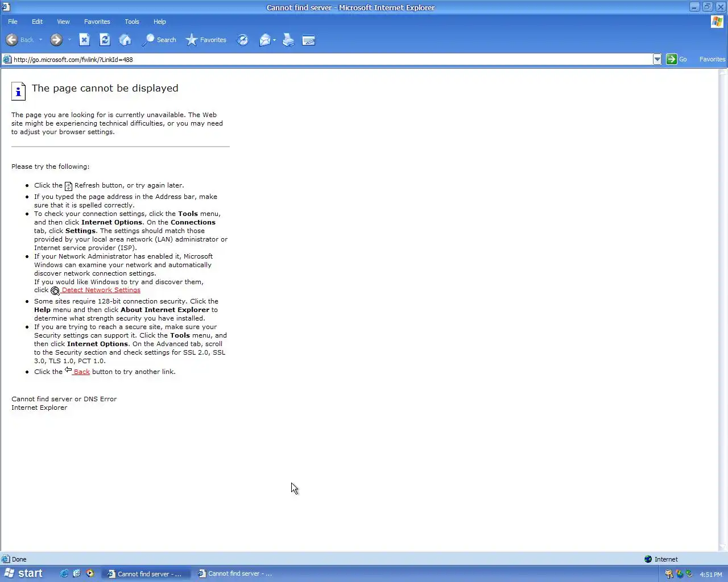Open the Favorites menu in the menu bar
This screenshot has height=582, width=728.
pyautogui.click(x=97, y=22)
